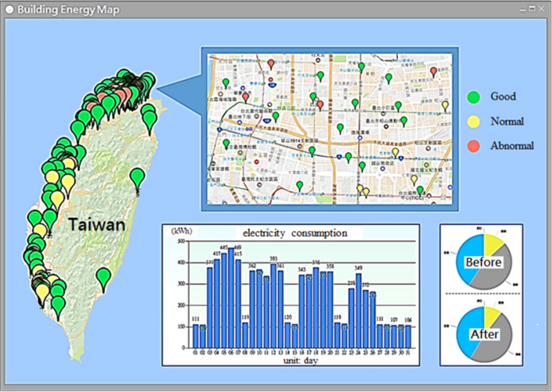Open the Taipei inset street map
The image size is (552, 392).
(x=329, y=129)
